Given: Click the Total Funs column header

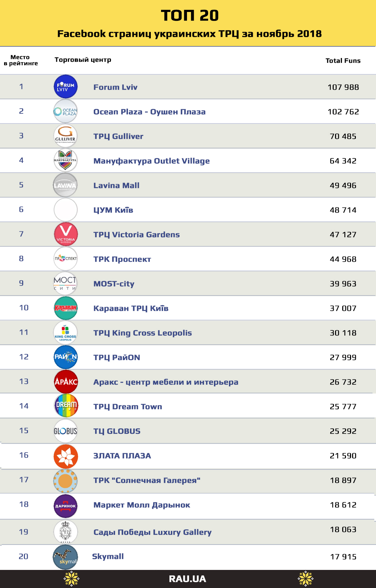Looking at the screenshot, I should click(x=343, y=60).
